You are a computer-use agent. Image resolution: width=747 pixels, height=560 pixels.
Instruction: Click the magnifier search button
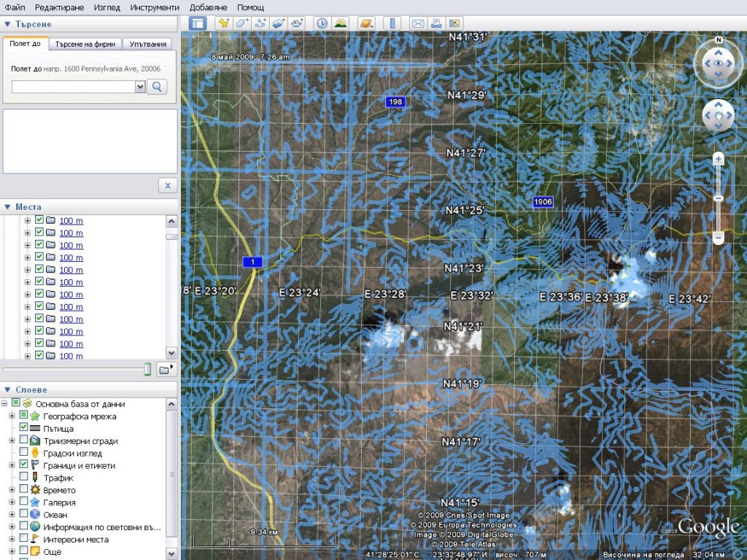coord(157,87)
